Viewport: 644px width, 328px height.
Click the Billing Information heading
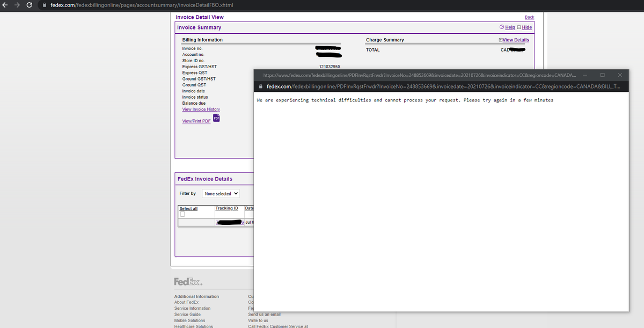pos(202,40)
